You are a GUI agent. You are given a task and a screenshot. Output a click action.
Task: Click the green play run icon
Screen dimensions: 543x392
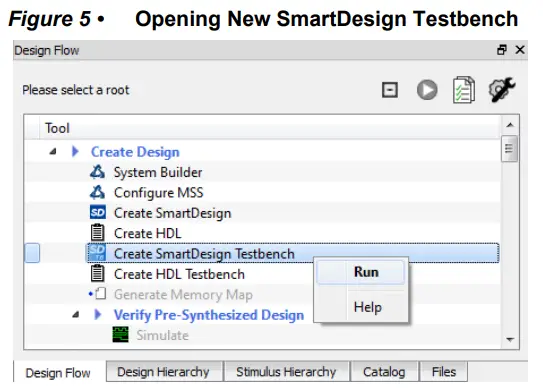click(427, 90)
